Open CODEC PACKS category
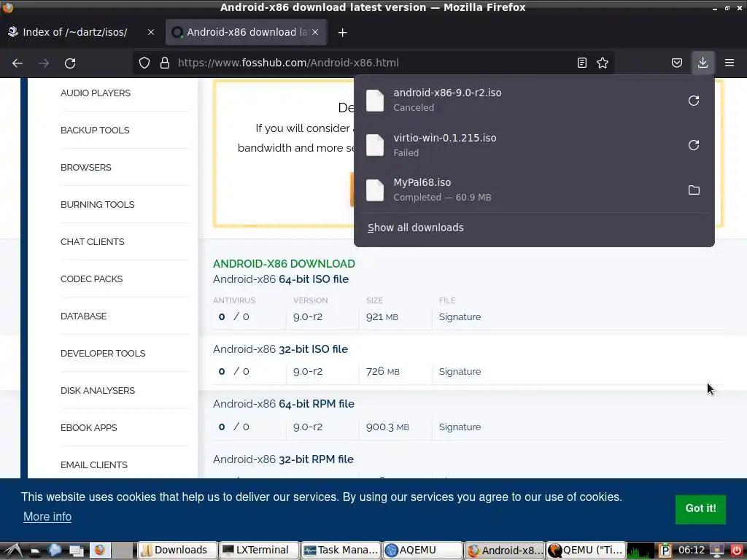 [91, 279]
